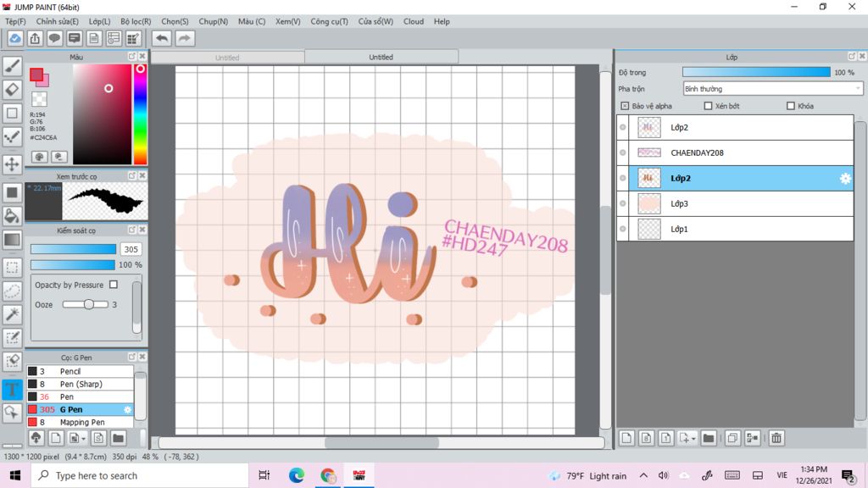The width and height of the screenshot is (868, 488).
Task: Redo with the right arrow icon
Action: tap(185, 38)
